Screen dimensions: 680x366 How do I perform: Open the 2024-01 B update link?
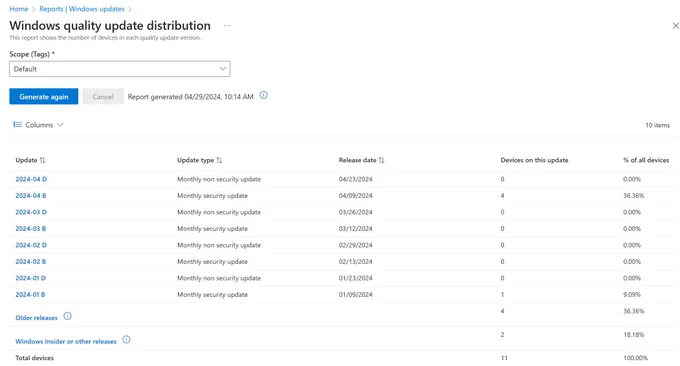click(30, 294)
